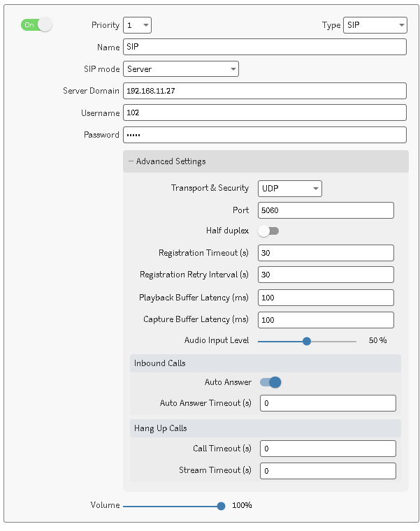Screen dimensions: 420x531
Task: Click the Server Domain field
Action: coord(265,91)
